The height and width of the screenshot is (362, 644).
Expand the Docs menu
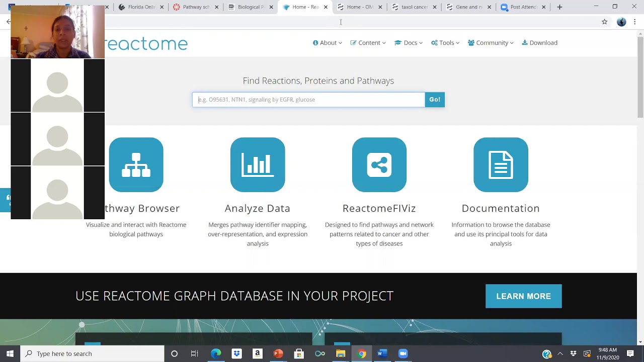click(x=409, y=43)
